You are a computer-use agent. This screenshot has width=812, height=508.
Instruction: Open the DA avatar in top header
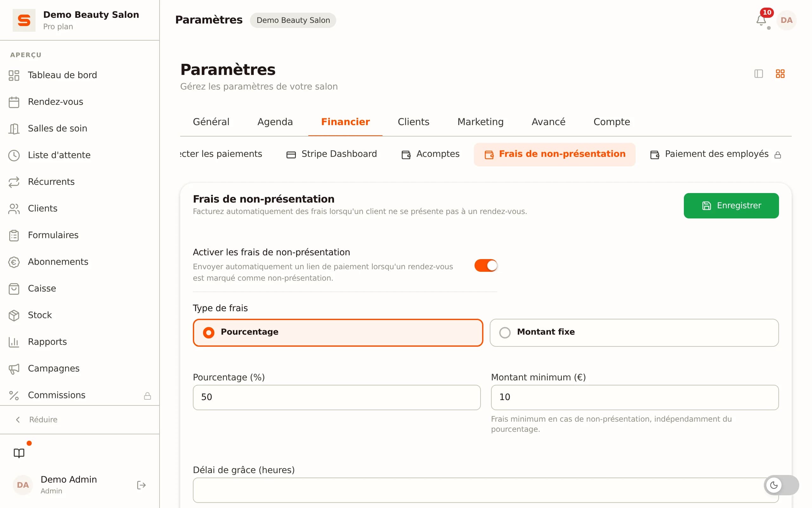coord(786,20)
